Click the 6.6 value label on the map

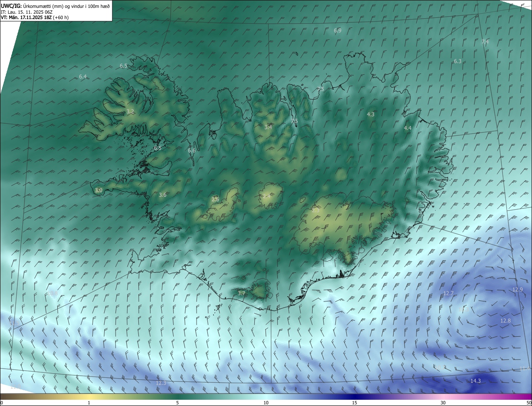[x=191, y=150]
